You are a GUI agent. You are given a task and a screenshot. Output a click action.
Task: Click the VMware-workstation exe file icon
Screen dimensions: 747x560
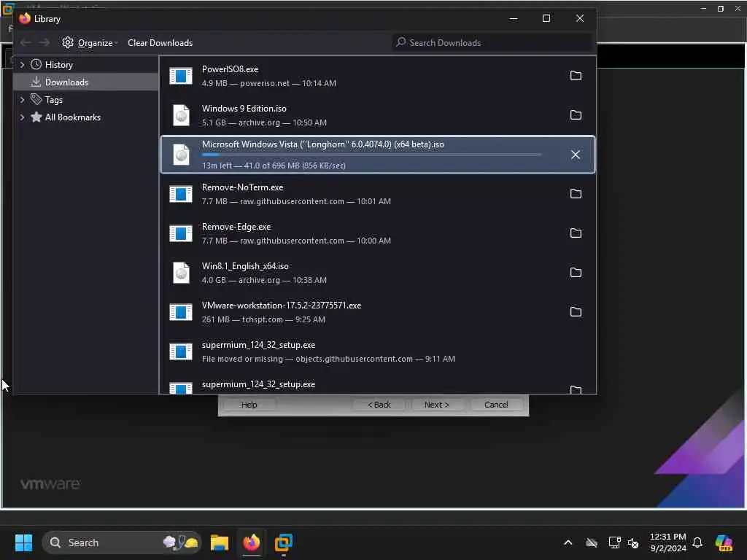coord(181,312)
